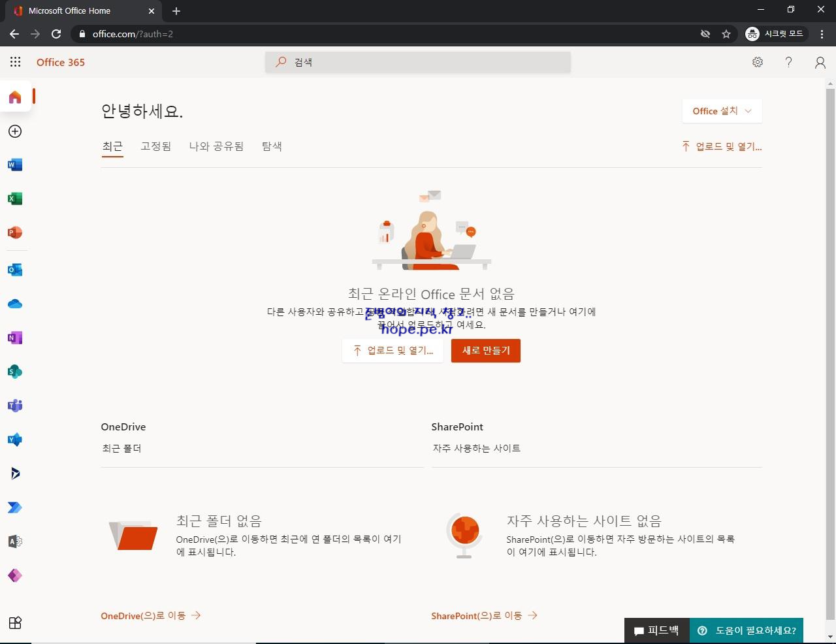Screen dimensions: 836x644
Task: Follow the SharePoint(으)로 이동 link
Action: pos(484,615)
